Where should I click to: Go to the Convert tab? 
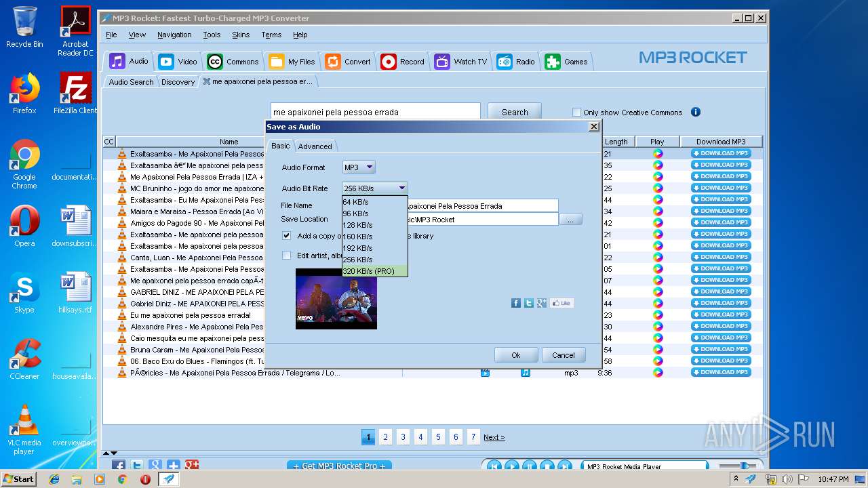(x=348, y=62)
